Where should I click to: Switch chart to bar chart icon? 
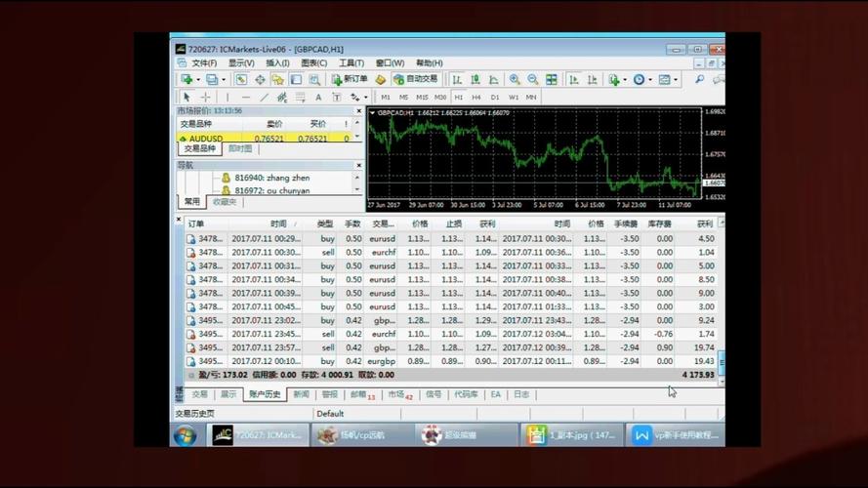coord(457,80)
